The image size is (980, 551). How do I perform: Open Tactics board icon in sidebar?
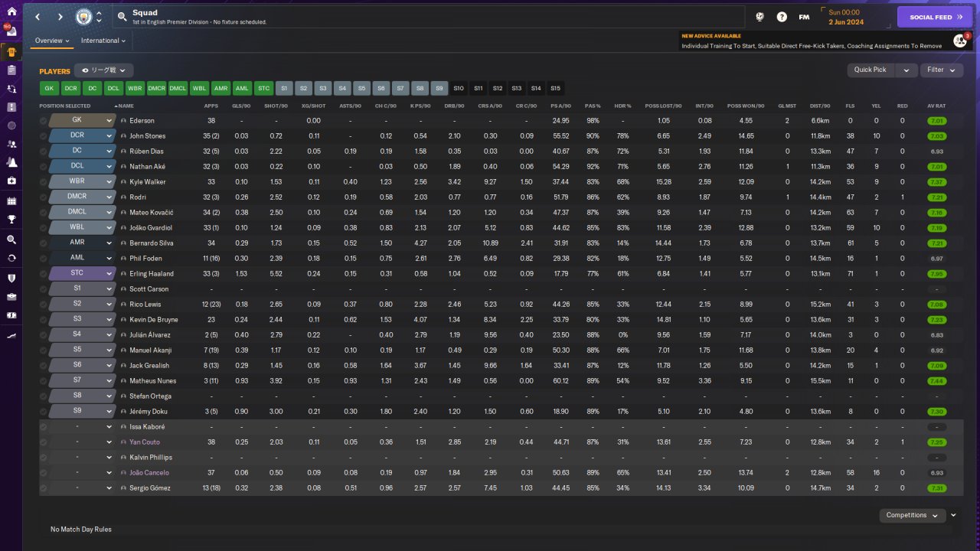[11, 107]
